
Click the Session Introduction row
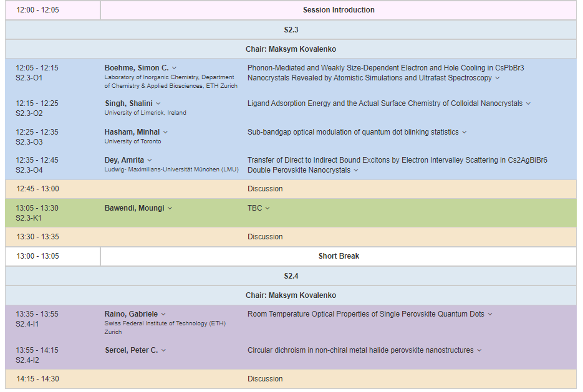coord(339,10)
